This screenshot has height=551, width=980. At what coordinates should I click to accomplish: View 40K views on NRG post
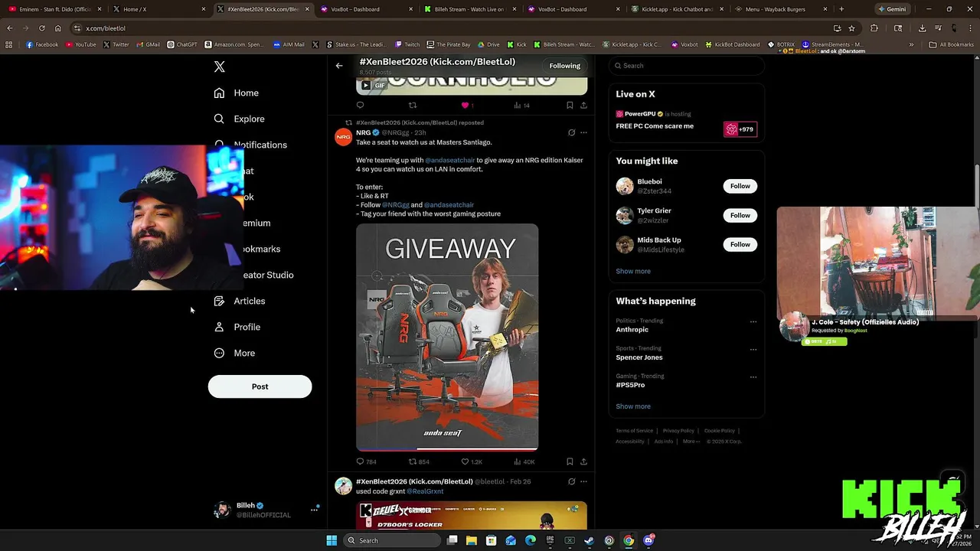524,462
